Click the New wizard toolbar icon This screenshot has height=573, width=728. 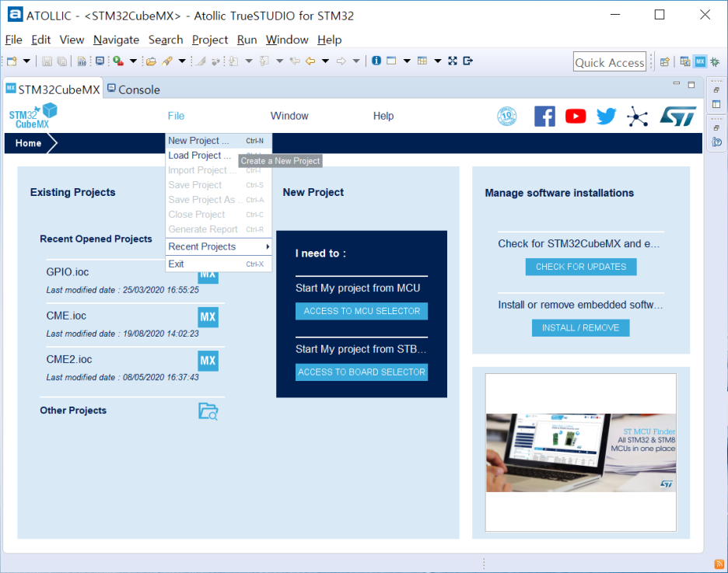12,61
